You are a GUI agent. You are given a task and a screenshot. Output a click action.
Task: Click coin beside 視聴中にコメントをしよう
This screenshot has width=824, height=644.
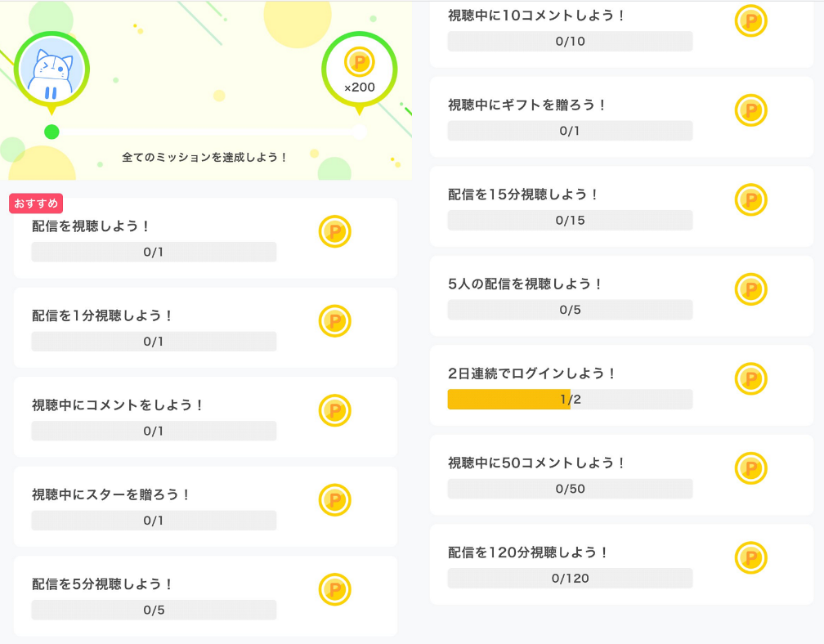tap(335, 410)
